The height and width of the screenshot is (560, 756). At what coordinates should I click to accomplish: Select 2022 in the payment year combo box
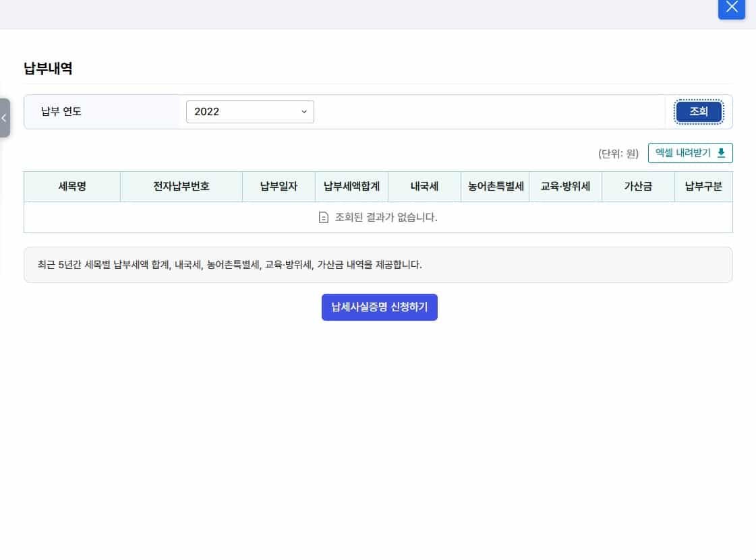tap(250, 112)
